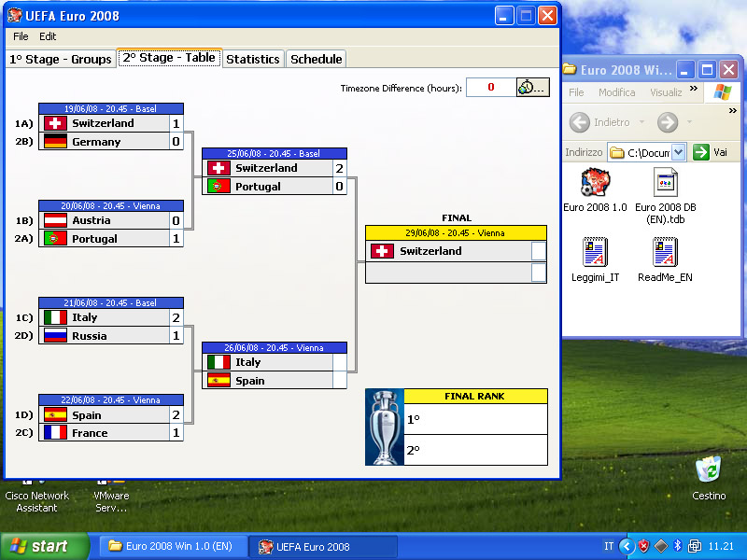Click the Russia flag
Image resolution: width=747 pixels, height=560 pixels.
coord(55,335)
